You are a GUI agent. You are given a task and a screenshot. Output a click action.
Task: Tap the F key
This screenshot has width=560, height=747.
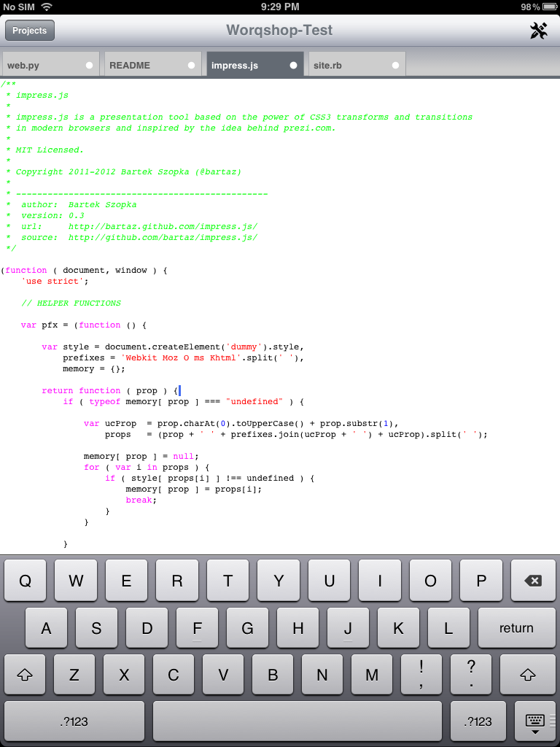pyautogui.click(x=197, y=628)
